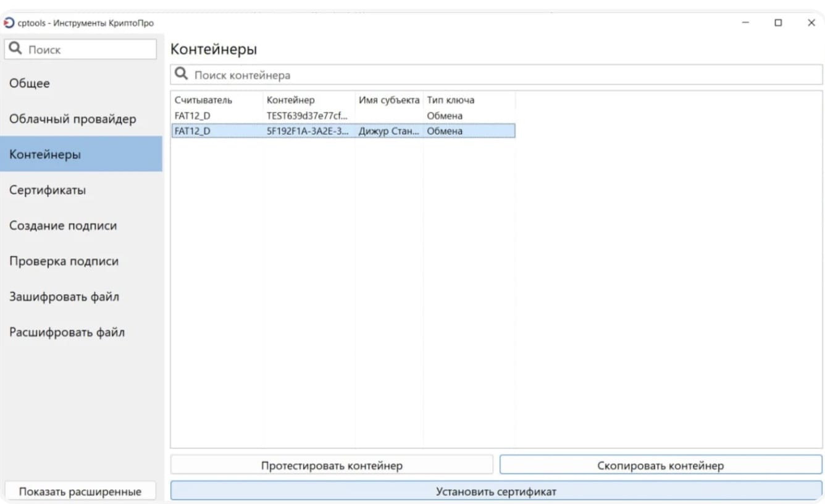This screenshot has height=504, width=825.
Task: Select the Контейнеры sidebar item
Action: pos(44,154)
